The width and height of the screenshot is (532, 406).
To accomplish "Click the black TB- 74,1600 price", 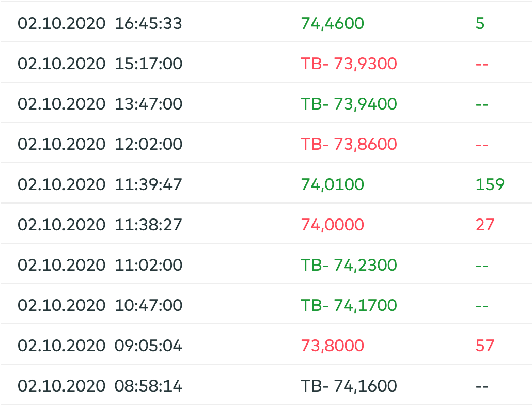I will [349, 386].
